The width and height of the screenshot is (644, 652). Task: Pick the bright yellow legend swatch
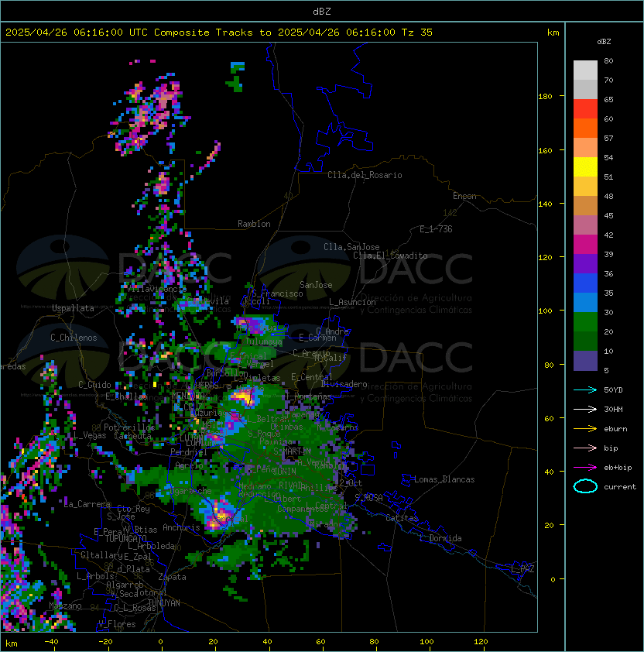[x=585, y=167]
